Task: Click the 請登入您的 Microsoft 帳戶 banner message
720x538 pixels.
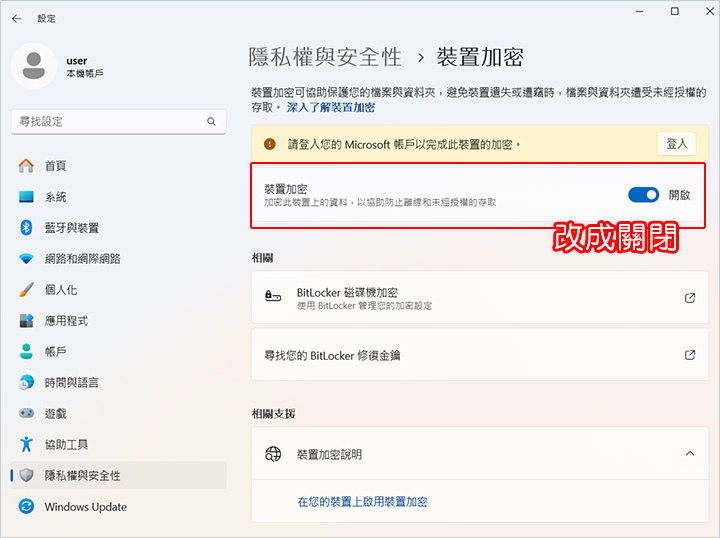Action: click(404, 144)
